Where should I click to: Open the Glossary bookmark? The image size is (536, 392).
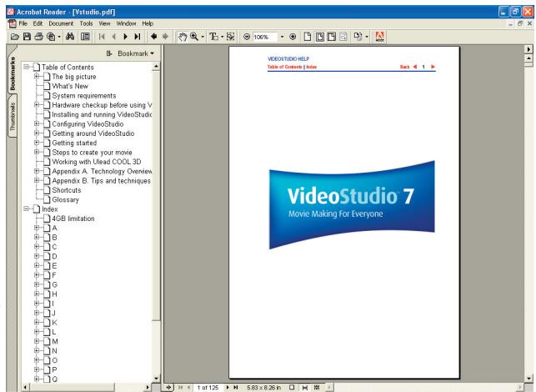[65, 199]
